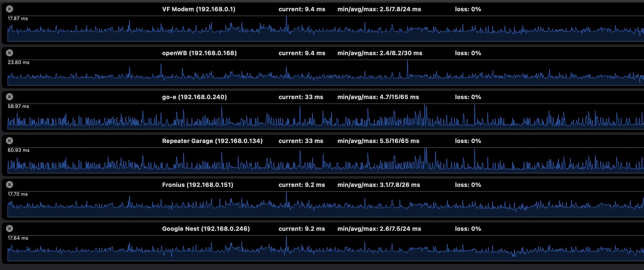644x270 pixels.
Task: Click the openWB loss: 0% value
Action: coord(468,53)
